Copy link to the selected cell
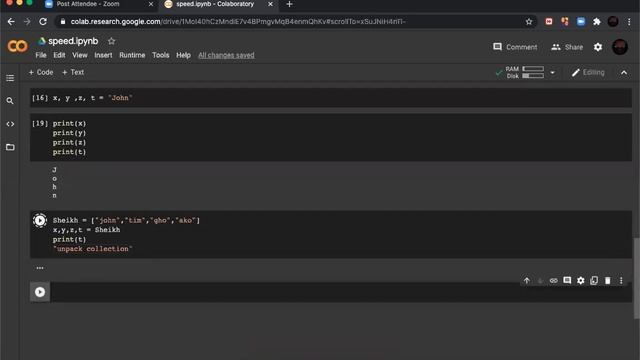The width and height of the screenshot is (640, 360). [553, 280]
